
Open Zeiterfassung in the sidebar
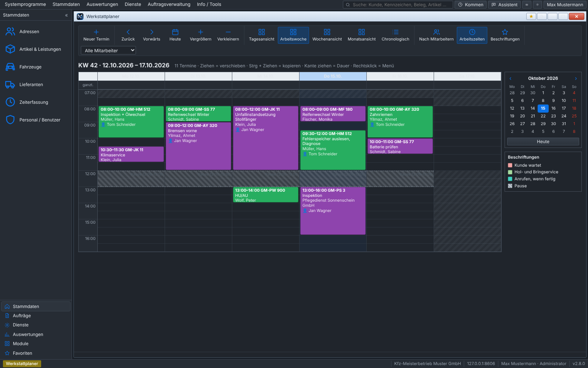(x=36, y=102)
